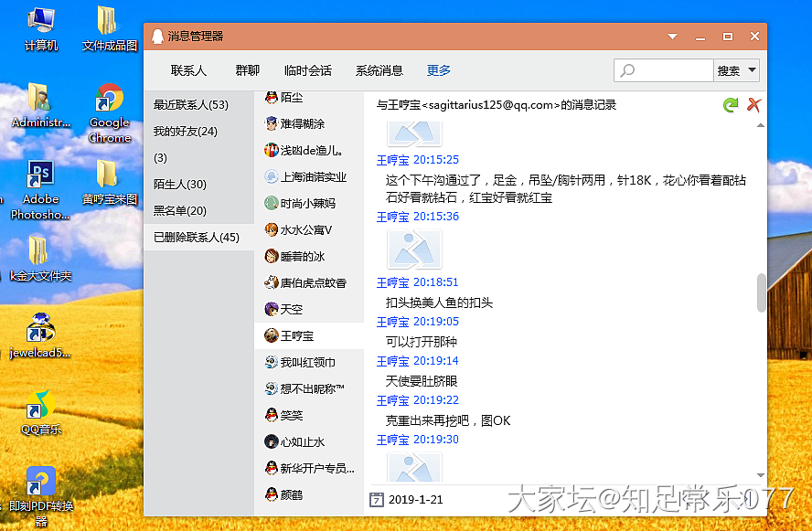Open the calendar date picker icon

pos(375,499)
